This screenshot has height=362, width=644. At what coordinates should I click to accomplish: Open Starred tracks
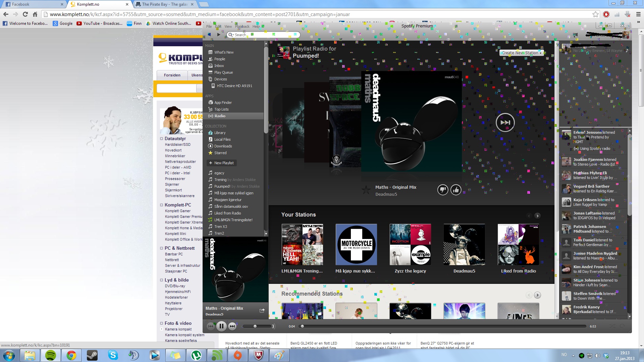[220, 153]
